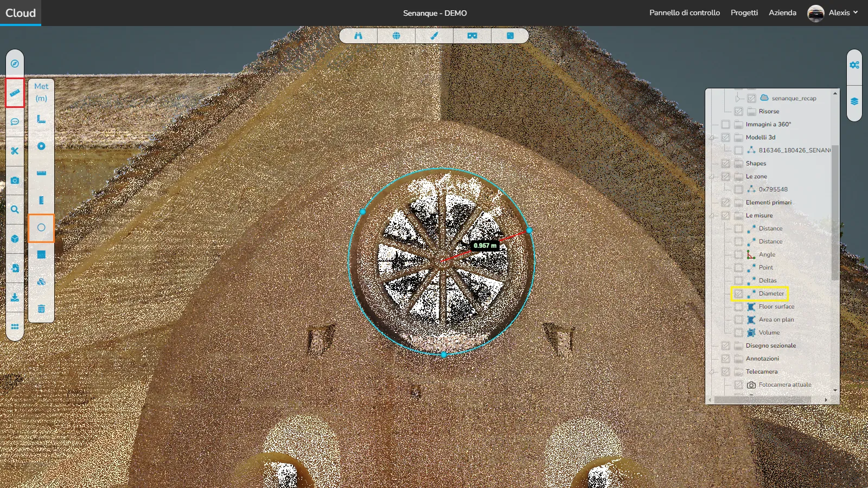Viewport: 868px width, 488px height.
Task: Uncheck the Shapes folder checkbox
Action: tap(725, 163)
